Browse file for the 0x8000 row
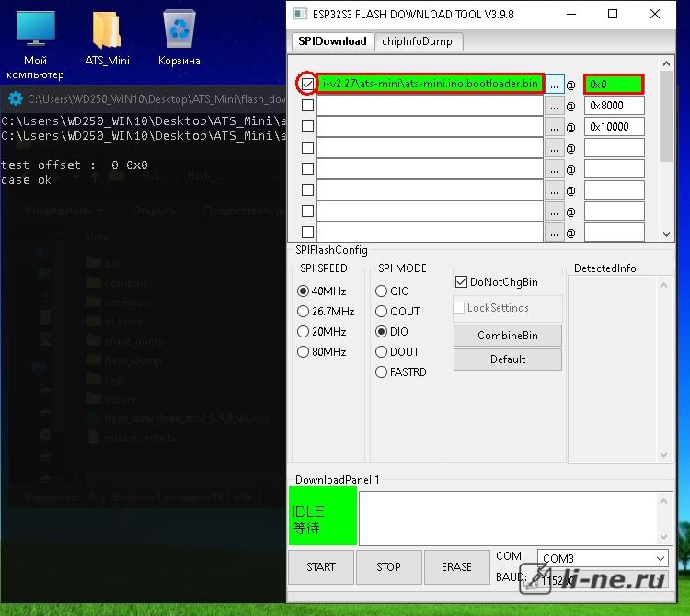Image resolution: width=690 pixels, height=616 pixels. click(x=554, y=106)
